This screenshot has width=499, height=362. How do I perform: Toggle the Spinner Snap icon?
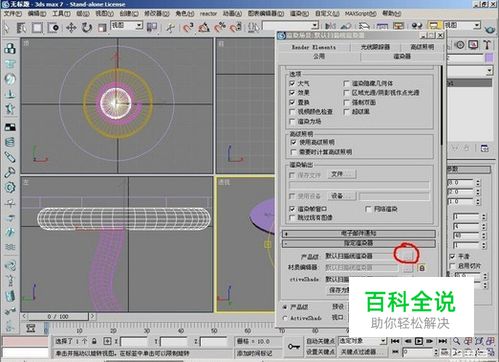(x=236, y=27)
